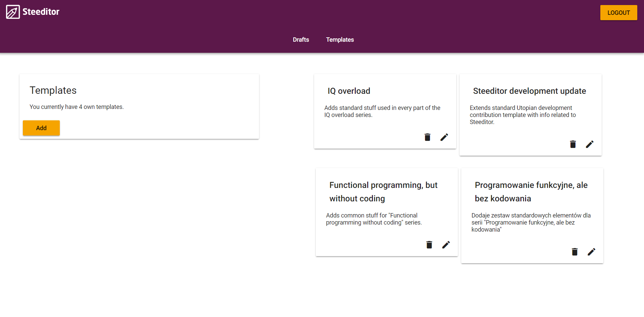The width and height of the screenshot is (644, 317).
Task: Select the Steeditor development update title
Action: [529, 91]
